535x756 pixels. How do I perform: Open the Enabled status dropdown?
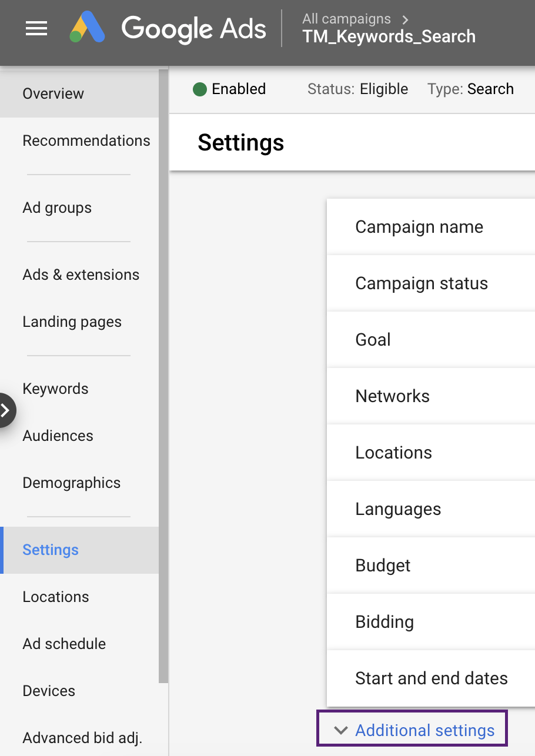(x=229, y=89)
